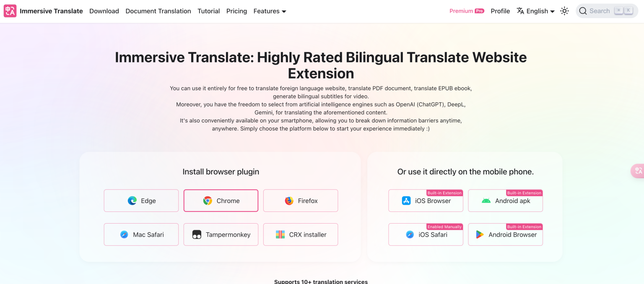Click the Pro badge next to Premium
The height and width of the screenshot is (284, 644).
click(479, 11)
